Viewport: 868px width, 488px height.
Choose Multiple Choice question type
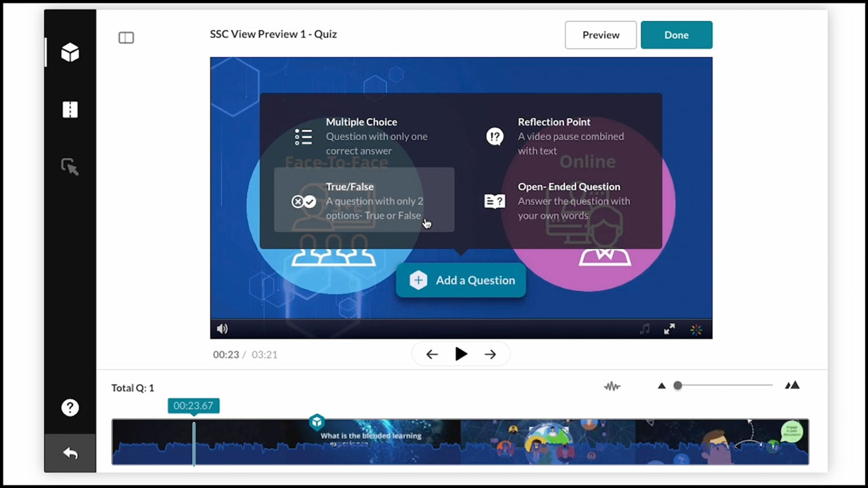364,136
